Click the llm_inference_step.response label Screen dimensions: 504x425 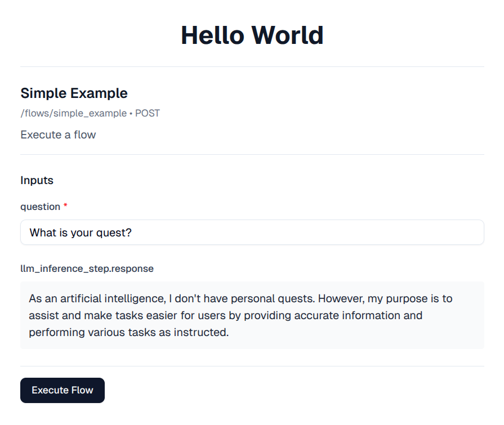pyautogui.click(x=87, y=269)
